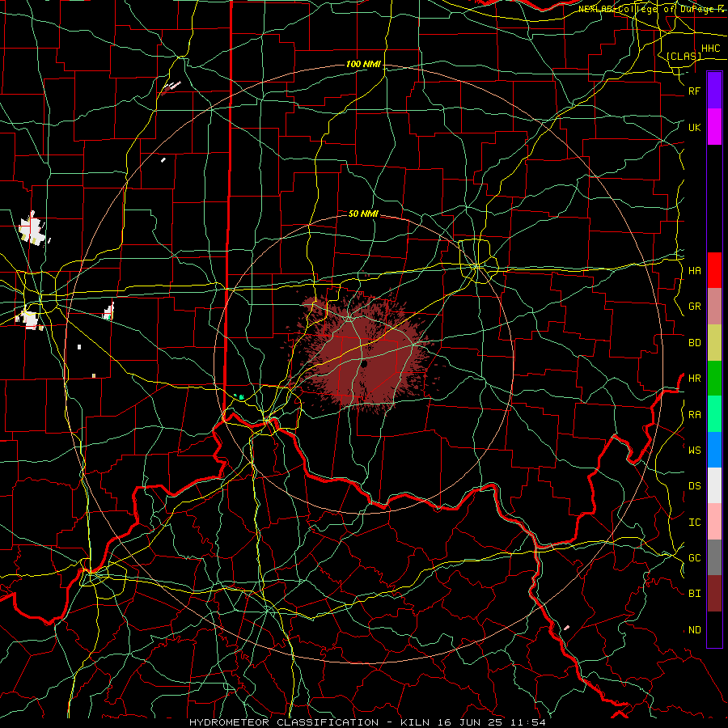Click the HR green legend swatch
Screen dimensions: 728x728
click(714, 378)
